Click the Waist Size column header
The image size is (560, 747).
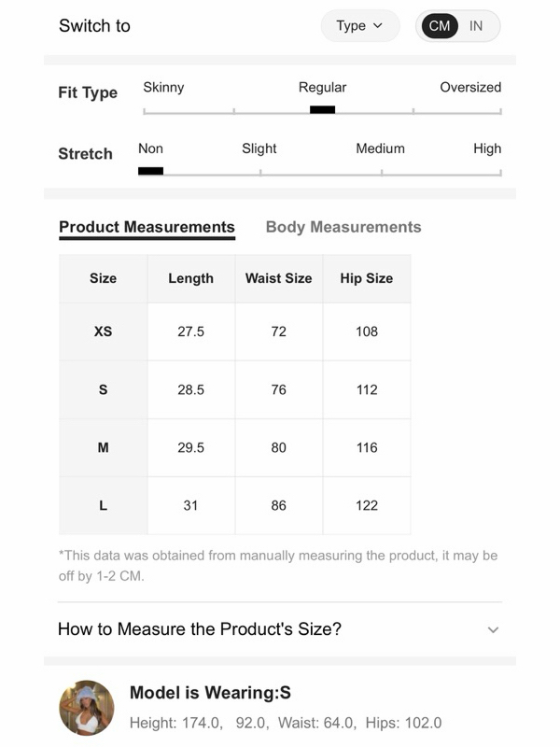[x=278, y=278]
